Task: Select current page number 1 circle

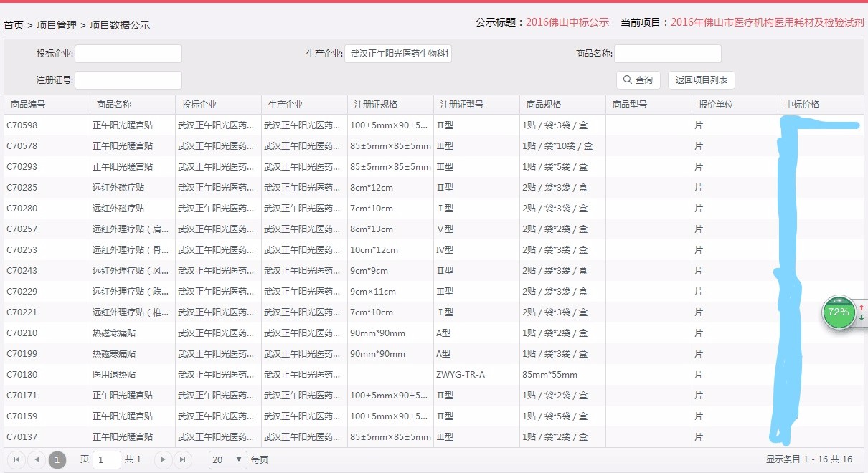Action: point(57,459)
